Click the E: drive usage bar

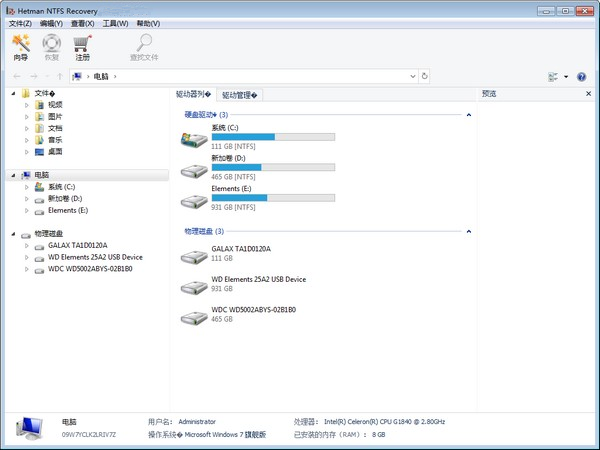point(273,198)
